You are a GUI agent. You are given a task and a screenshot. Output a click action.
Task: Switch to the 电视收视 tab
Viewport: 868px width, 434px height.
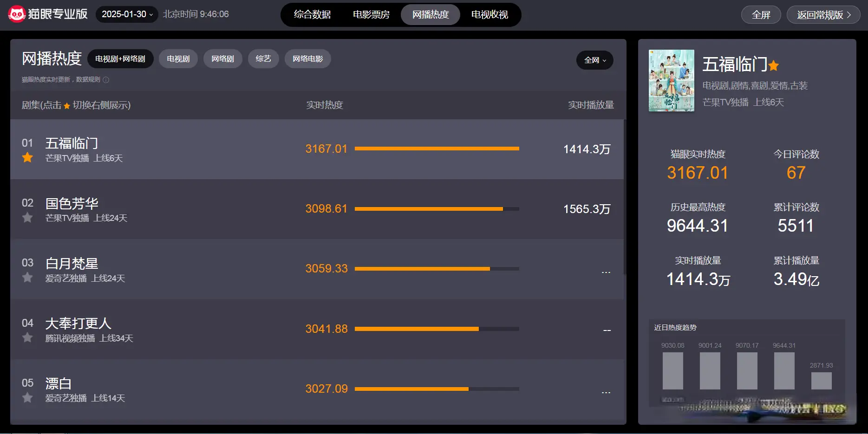tap(489, 14)
